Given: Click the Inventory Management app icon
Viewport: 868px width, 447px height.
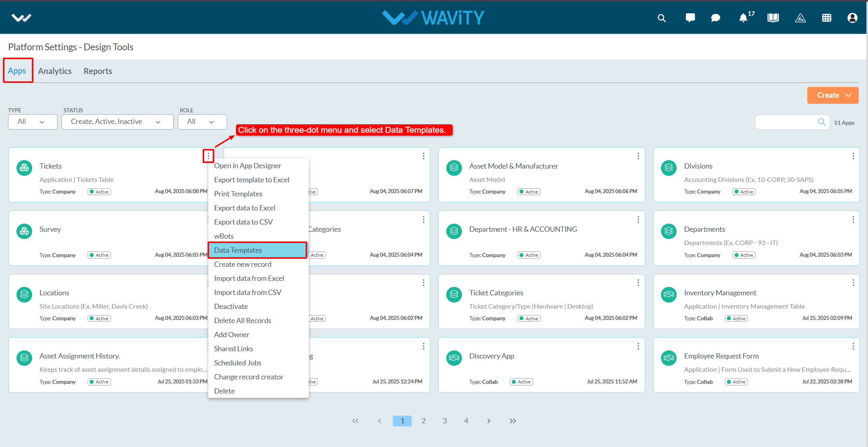Looking at the screenshot, I should (x=669, y=295).
